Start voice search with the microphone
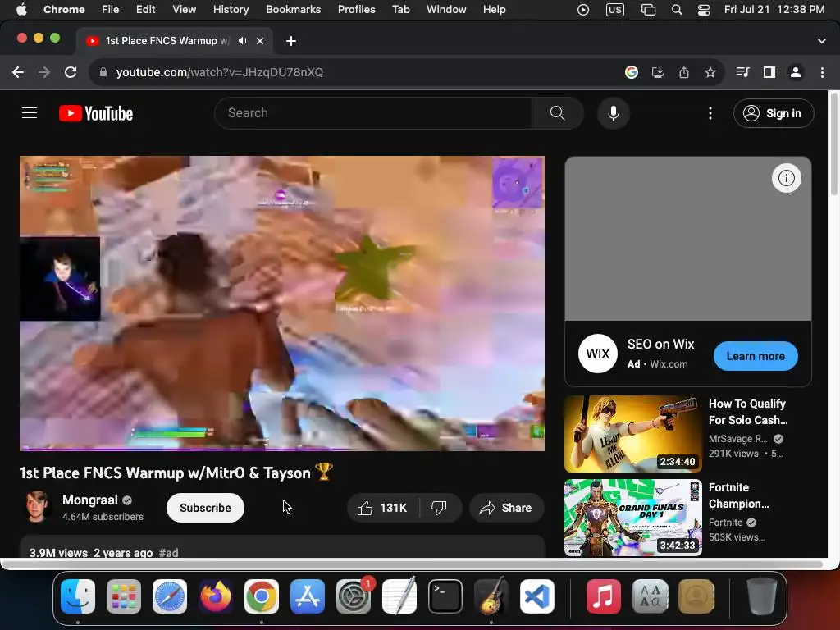 614,113
